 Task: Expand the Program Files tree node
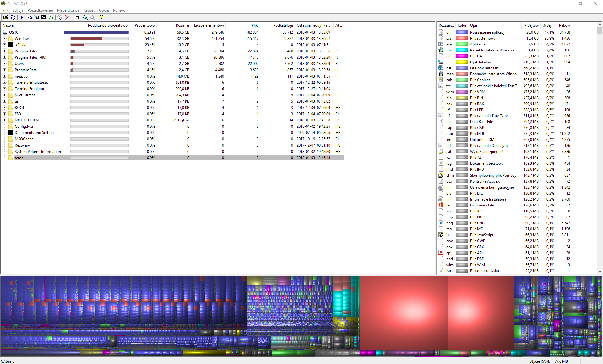4,51
